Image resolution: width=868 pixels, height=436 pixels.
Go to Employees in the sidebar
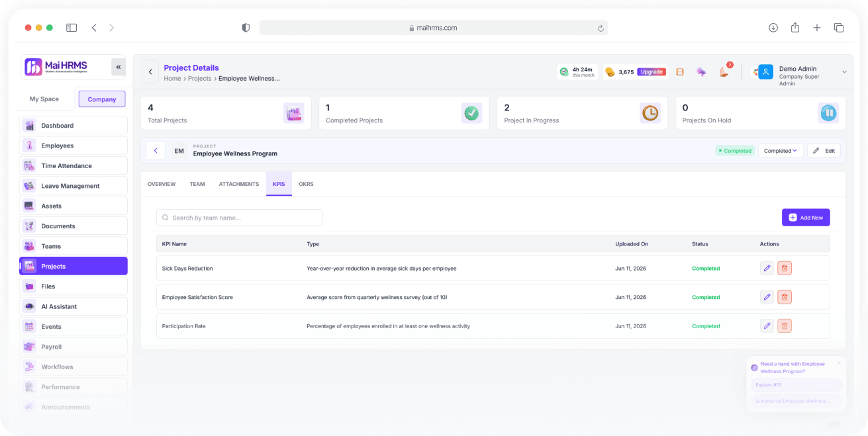73,146
